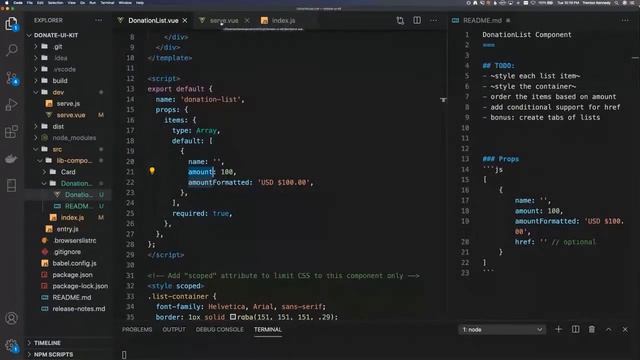The image size is (640, 360).
Task: Open the PROBLEMS panel tab
Action: 137,329
